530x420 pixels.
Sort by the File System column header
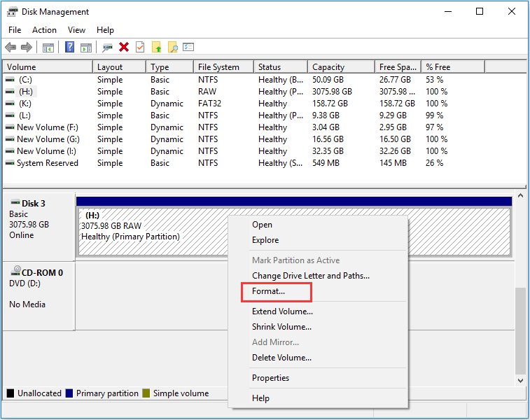218,67
